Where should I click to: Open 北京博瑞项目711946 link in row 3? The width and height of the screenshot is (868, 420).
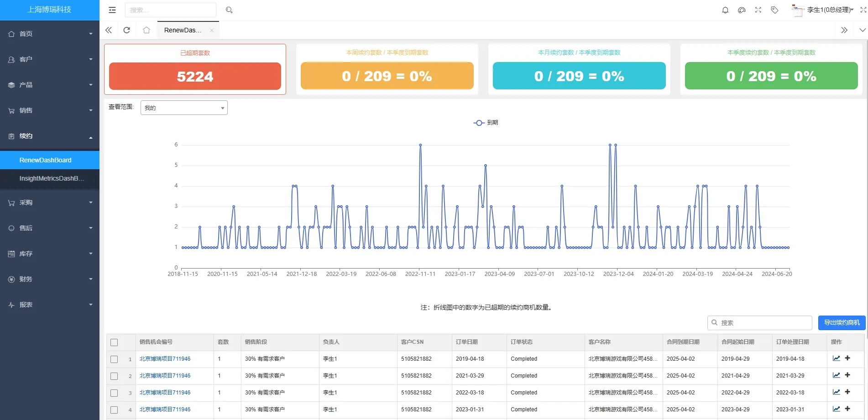165,393
